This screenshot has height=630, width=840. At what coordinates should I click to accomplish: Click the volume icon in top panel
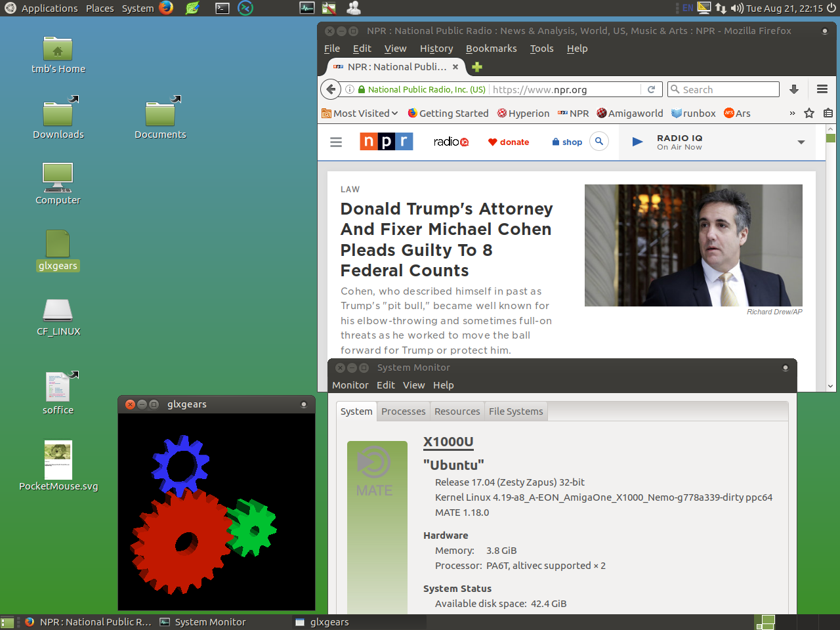pos(737,8)
